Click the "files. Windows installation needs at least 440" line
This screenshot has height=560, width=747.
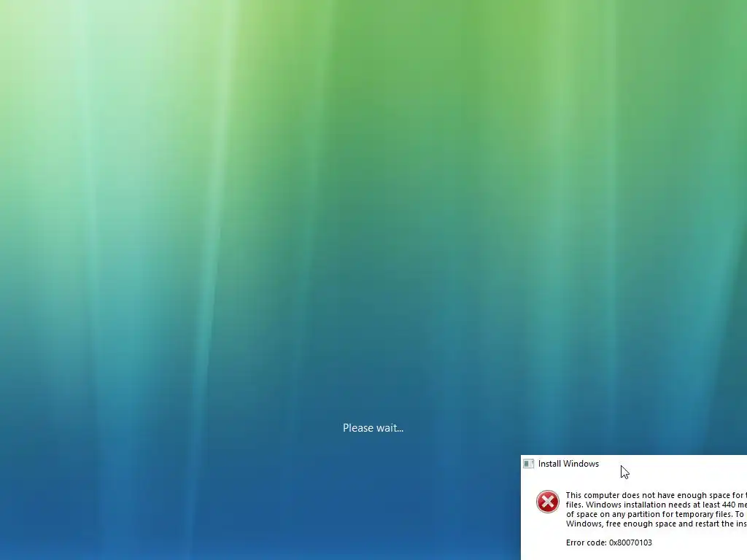657,505
